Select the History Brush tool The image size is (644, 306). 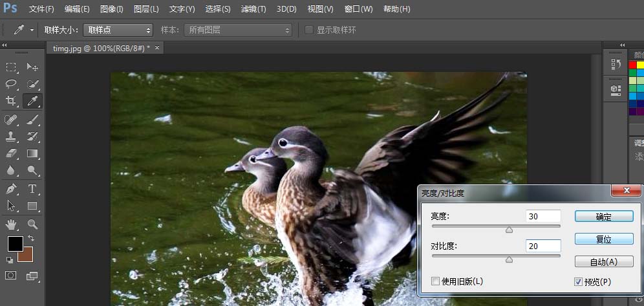point(32,137)
